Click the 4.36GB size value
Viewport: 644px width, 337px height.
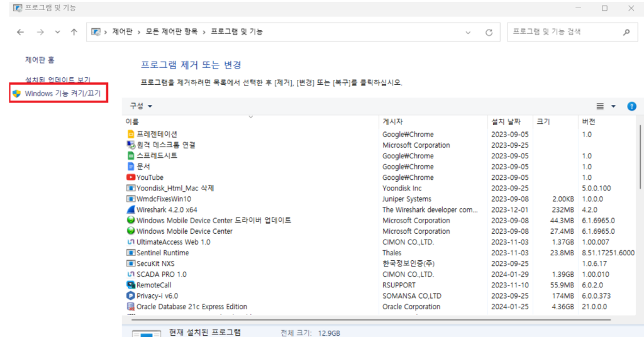point(562,307)
